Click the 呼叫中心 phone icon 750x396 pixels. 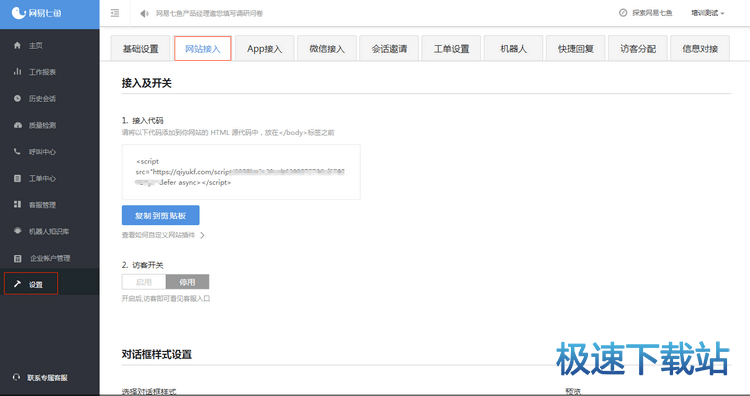tap(17, 152)
